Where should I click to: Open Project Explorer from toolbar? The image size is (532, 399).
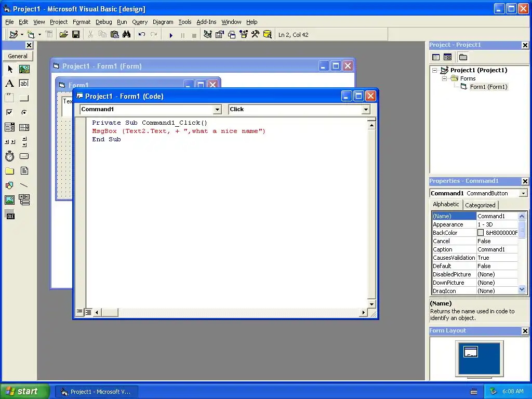click(x=208, y=35)
